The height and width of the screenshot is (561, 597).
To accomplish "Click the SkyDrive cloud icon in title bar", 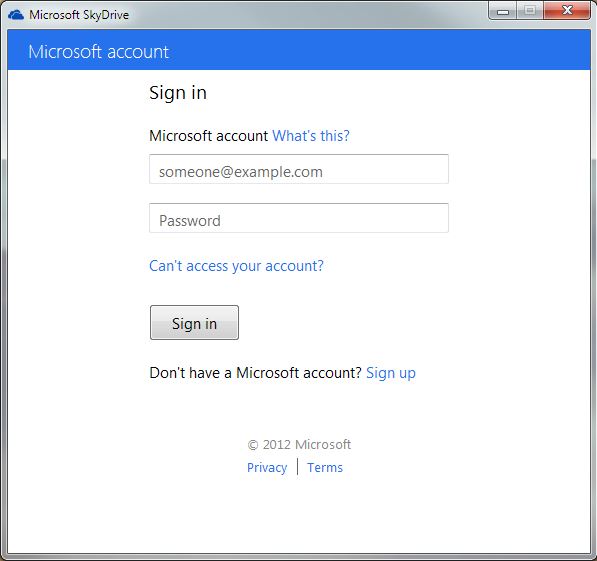I will [16, 15].
